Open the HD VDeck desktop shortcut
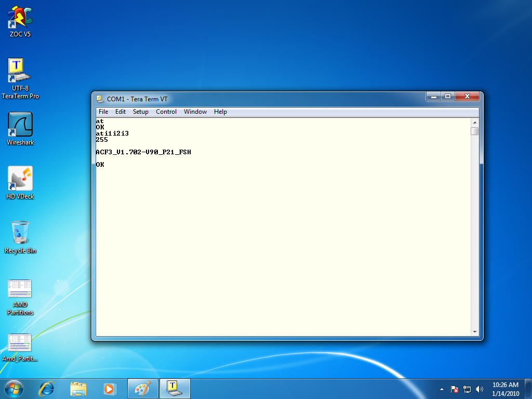The height and width of the screenshot is (399, 532). [x=20, y=179]
